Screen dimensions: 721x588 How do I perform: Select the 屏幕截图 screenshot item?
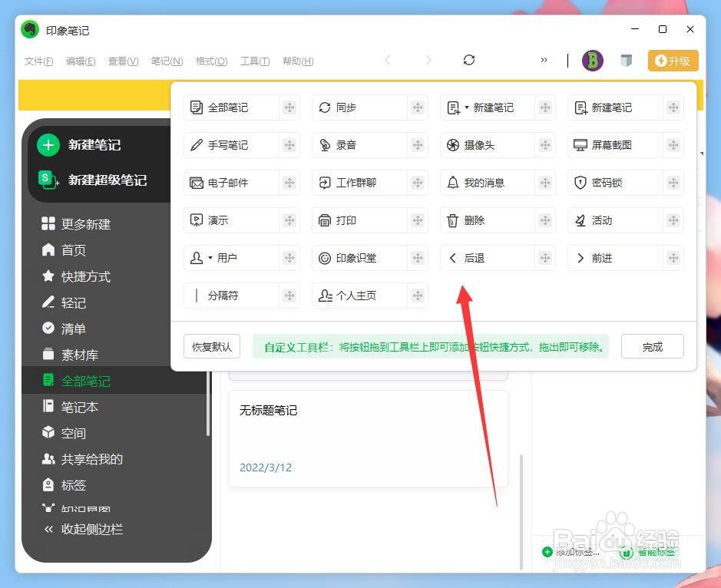pyautogui.click(x=625, y=145)
